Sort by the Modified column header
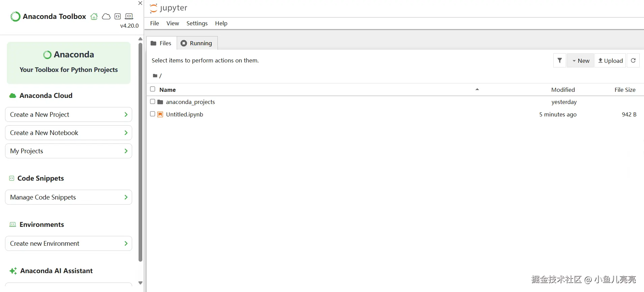Viewport: 644px width, 292px height. 563,90
